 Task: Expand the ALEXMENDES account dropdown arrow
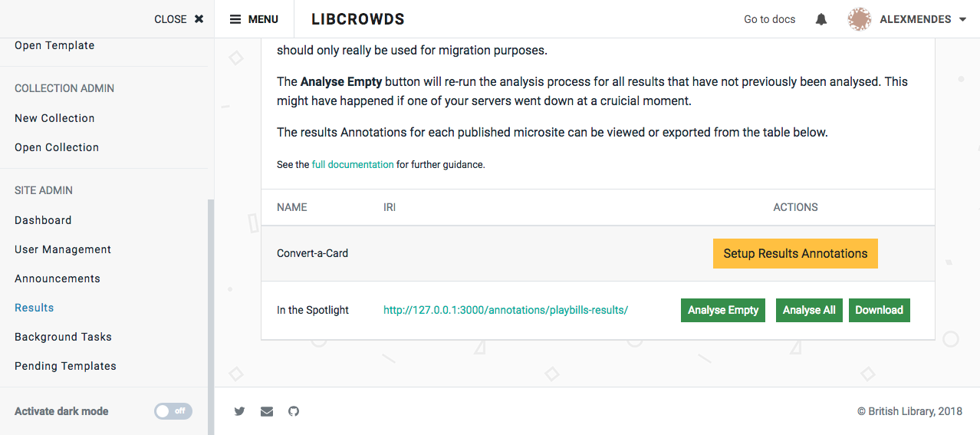963,20
